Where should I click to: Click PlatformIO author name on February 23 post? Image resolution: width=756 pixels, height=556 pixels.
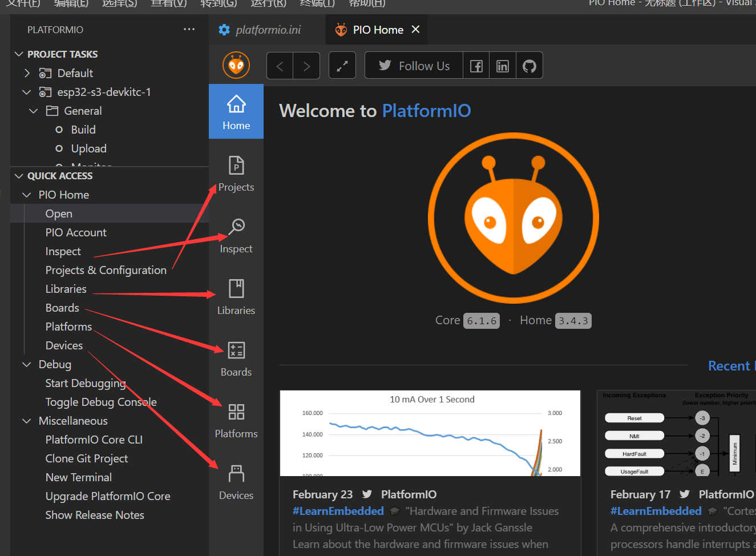[x=409, y=494]
